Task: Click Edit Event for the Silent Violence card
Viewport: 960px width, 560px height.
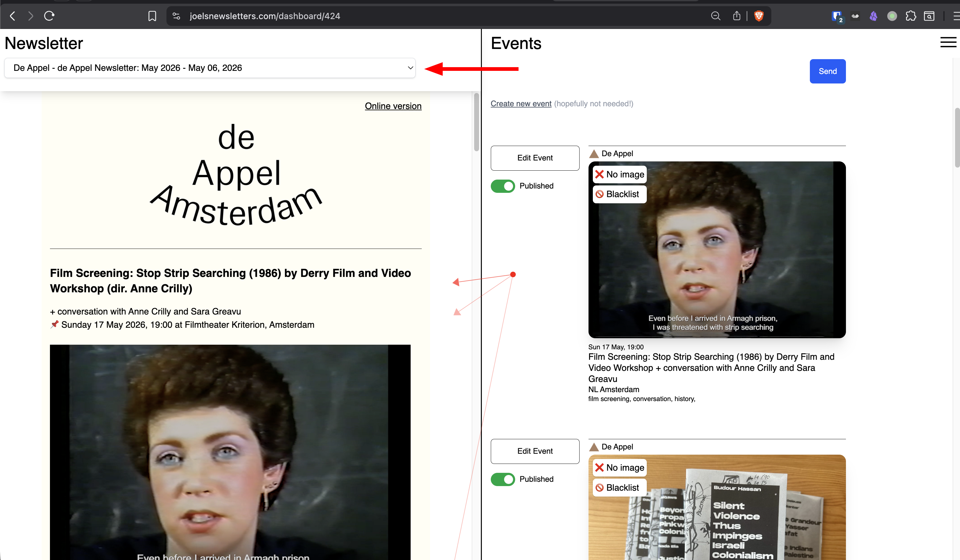Action: click(535, 451)
